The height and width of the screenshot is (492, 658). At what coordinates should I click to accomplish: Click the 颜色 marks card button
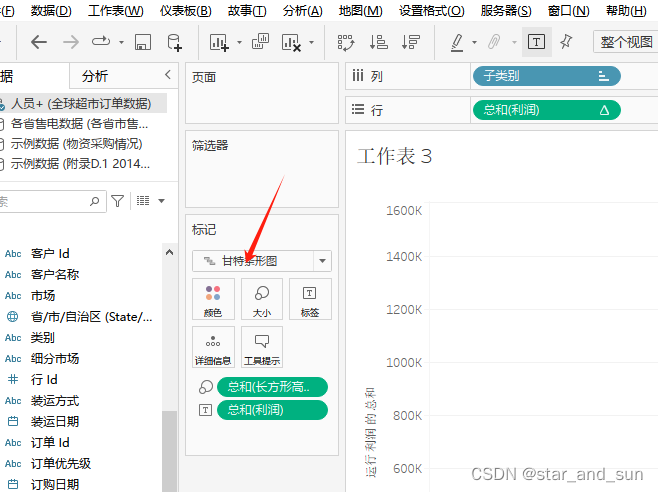click(x=213, y=299)
